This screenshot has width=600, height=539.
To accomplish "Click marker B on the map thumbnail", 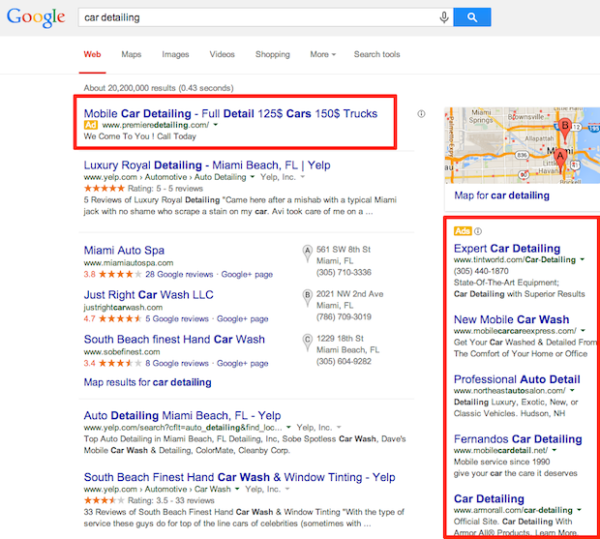I will 564,129.
